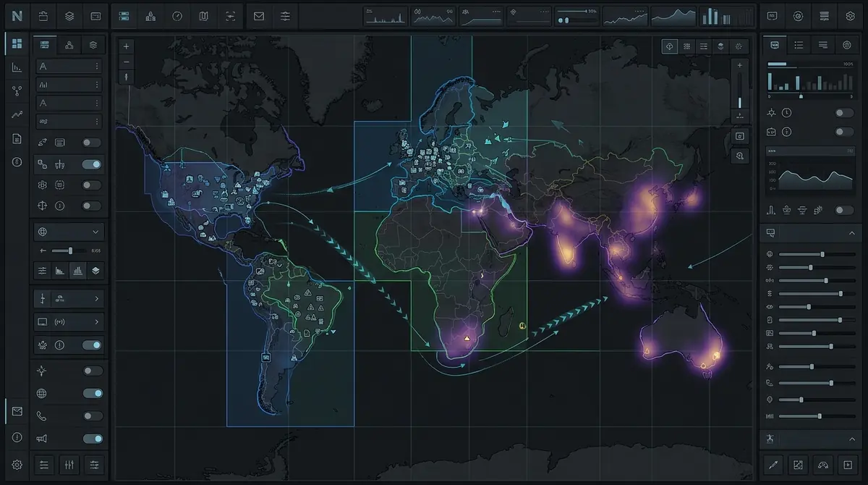The height and width of the screenshot is (485, 868).
Task: Click the vertical mixer sliders button at bottom left
Action: (x=69, y=464)
